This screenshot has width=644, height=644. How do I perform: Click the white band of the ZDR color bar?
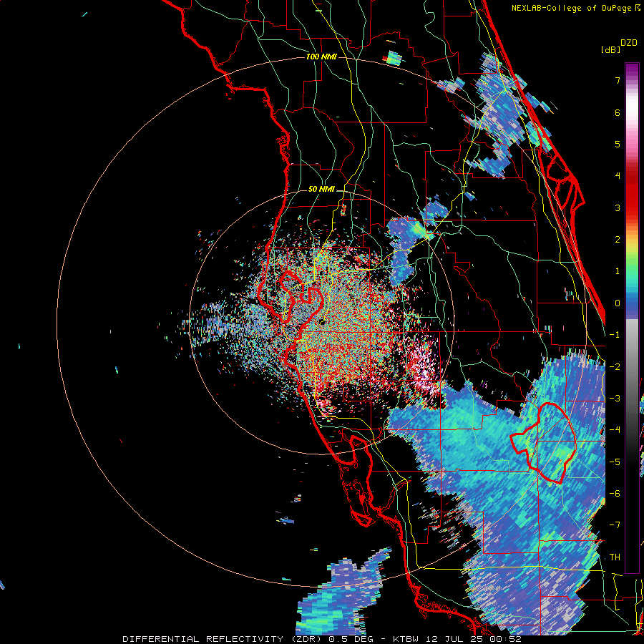[632, 104]
